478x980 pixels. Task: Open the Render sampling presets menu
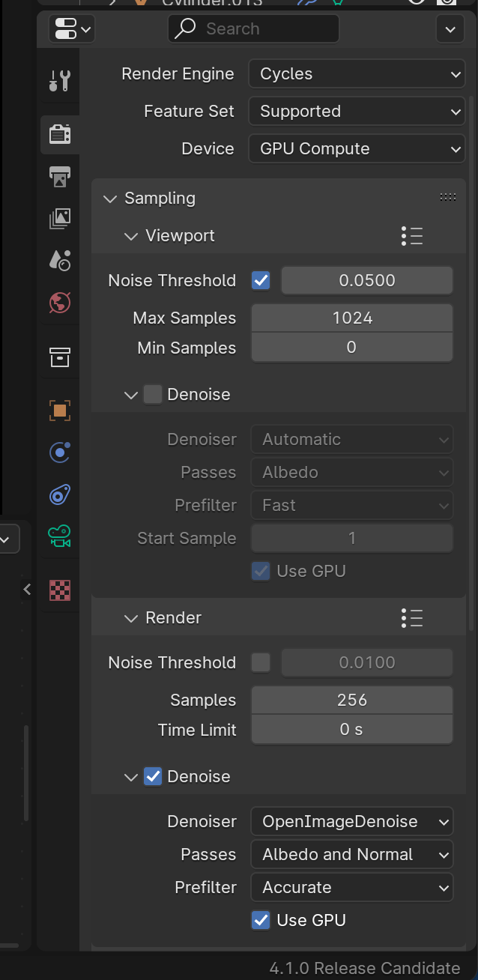pyautogui.click(x=412, y=617)
